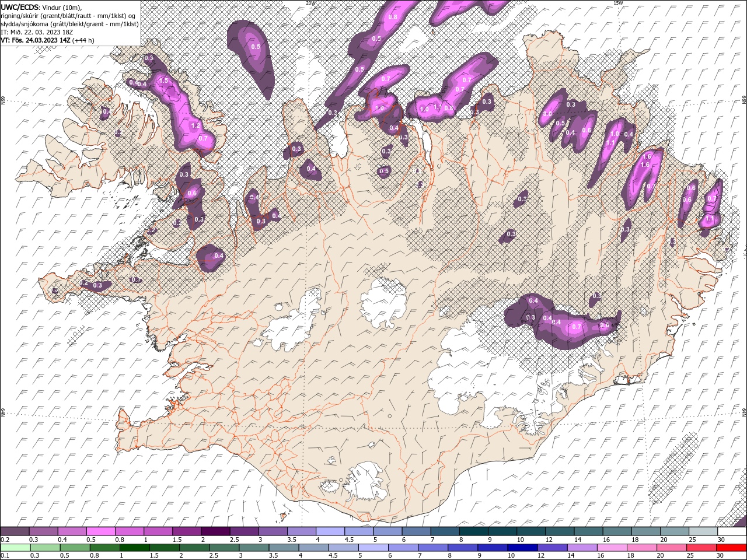Click the '30' label under the lower legend
747x560 pixels.
[x=720, y=556]
